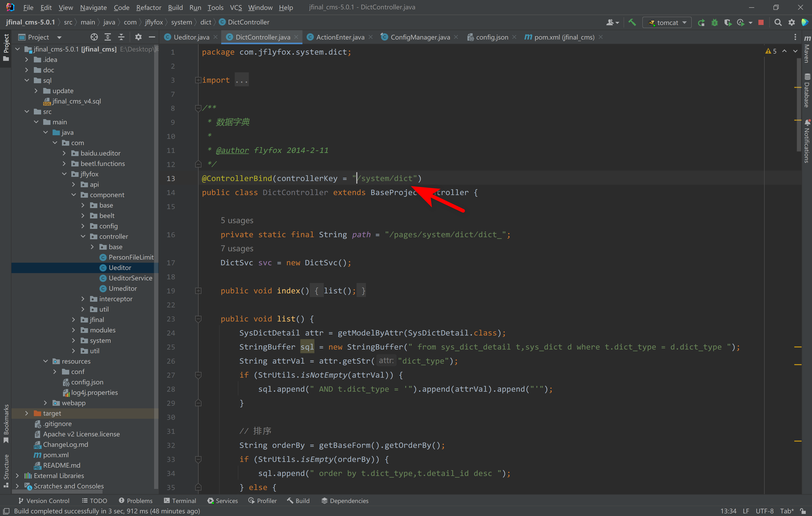Click UTF-8 encoding in status bar
This screenshot has width=812, height=516.
tap(764, 511)
